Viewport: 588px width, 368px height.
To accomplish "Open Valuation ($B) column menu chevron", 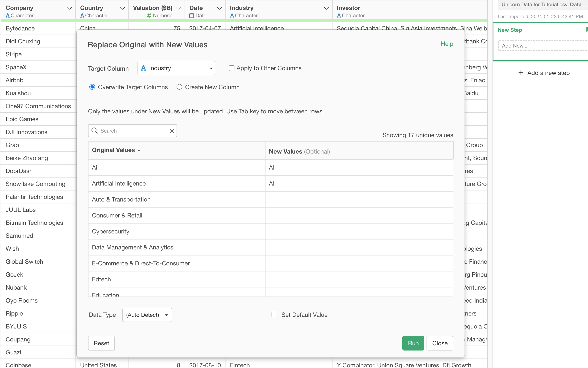I will [x=179, y=8].
